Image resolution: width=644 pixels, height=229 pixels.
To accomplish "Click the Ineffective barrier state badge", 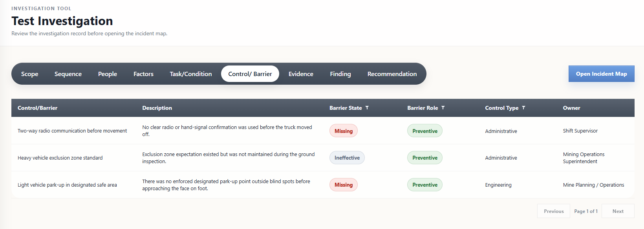I will tap(347, 158).
